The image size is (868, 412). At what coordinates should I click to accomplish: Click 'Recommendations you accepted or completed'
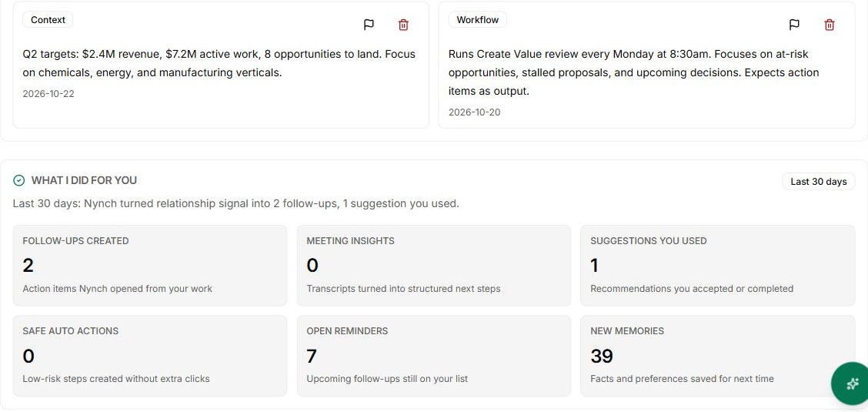click(x=692, y=289)
